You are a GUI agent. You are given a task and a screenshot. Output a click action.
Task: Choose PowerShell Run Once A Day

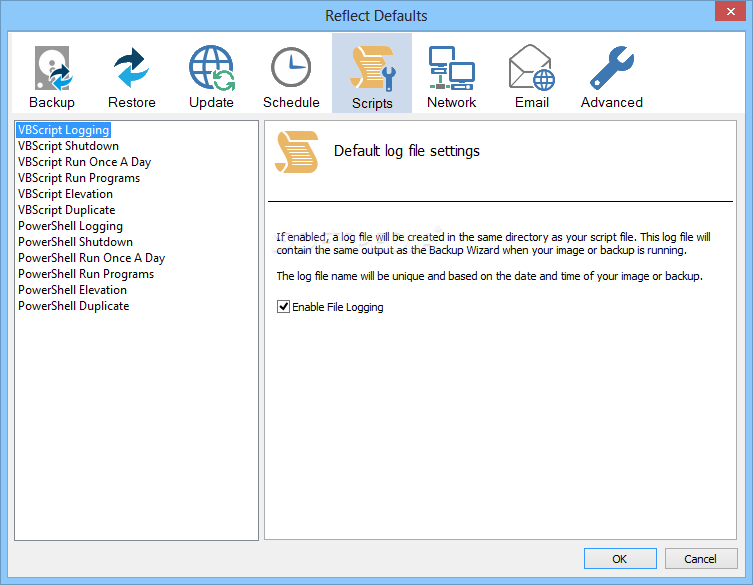pos(91,258)
